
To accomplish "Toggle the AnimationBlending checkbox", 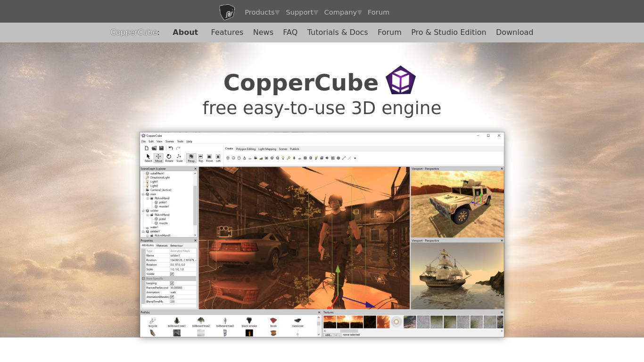I will (x=172, y=297).
